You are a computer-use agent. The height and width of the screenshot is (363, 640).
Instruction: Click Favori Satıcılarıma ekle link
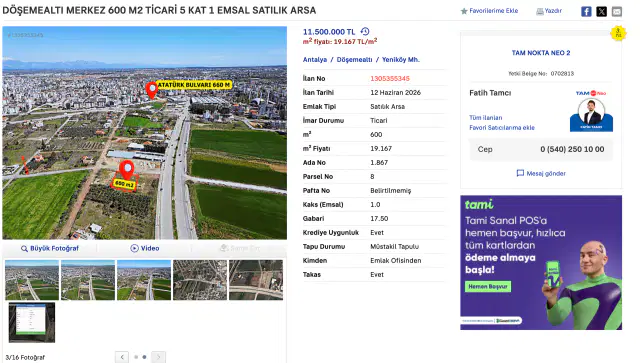(502, 127)
